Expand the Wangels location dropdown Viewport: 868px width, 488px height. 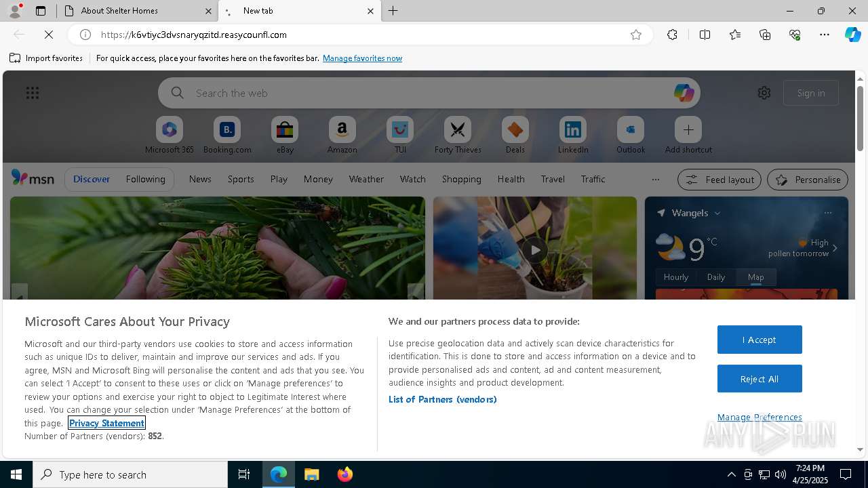[x=717, y=213]
